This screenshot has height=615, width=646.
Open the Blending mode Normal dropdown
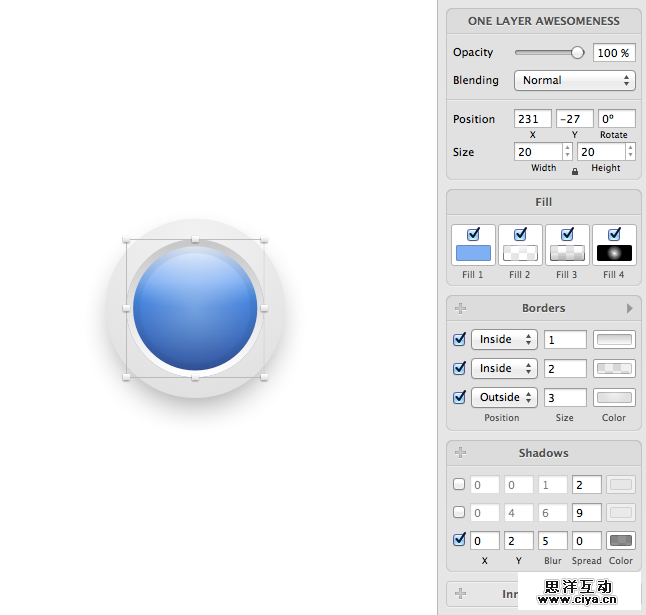pyautogui.click(x=575, y=80)
